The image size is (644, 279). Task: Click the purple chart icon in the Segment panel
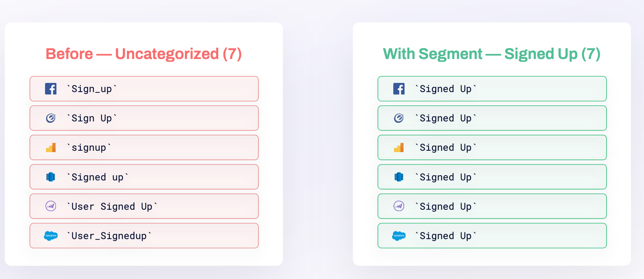399,206
